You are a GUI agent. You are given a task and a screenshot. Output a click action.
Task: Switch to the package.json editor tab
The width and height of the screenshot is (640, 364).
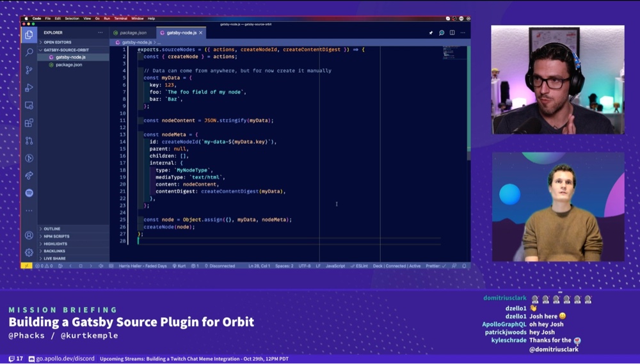pyautogui.click(x=132, y=33)
